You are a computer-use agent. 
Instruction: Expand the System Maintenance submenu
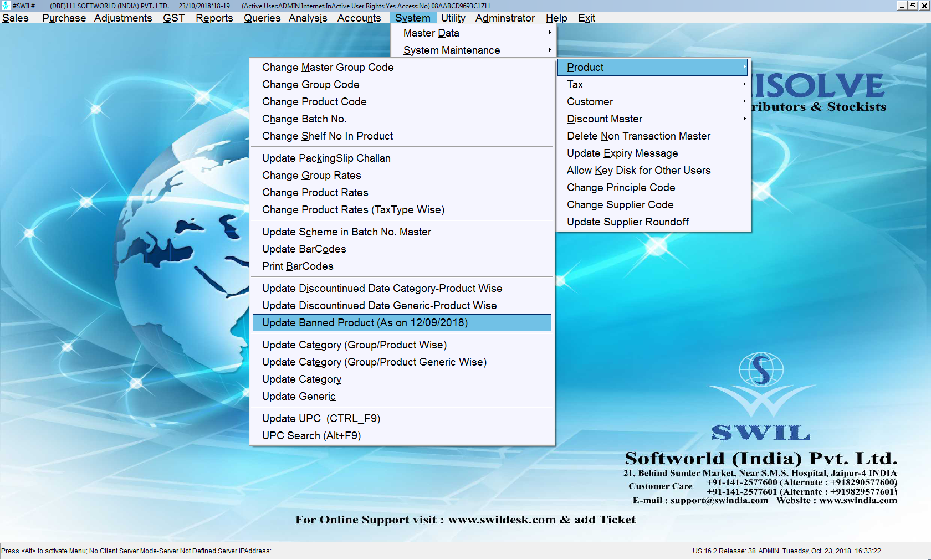click(473, 50)
